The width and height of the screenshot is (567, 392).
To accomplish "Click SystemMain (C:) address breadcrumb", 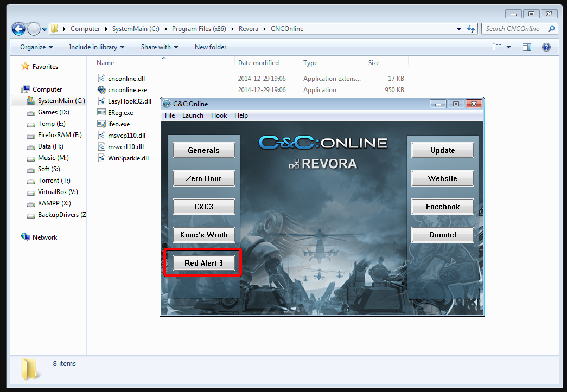I will pyautogui.click(x=136, y=29).
